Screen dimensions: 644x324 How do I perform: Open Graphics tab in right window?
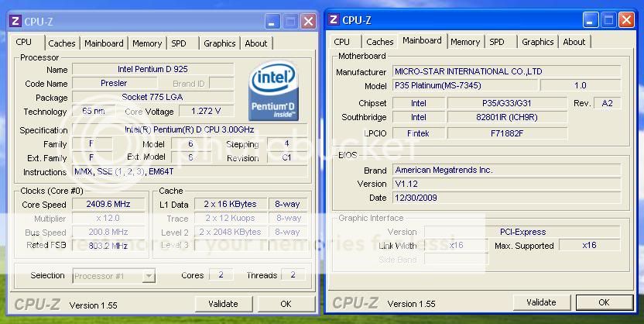coord(538,42)
